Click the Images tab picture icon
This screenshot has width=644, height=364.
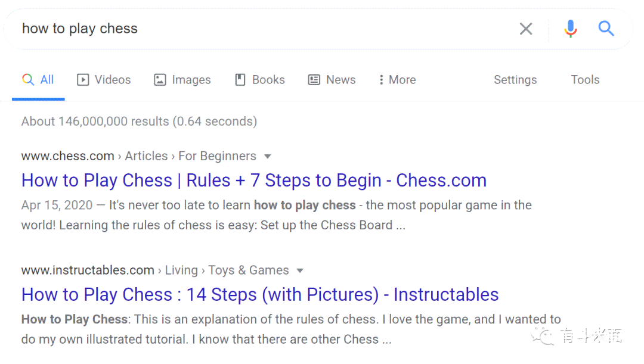pos(160,80)
